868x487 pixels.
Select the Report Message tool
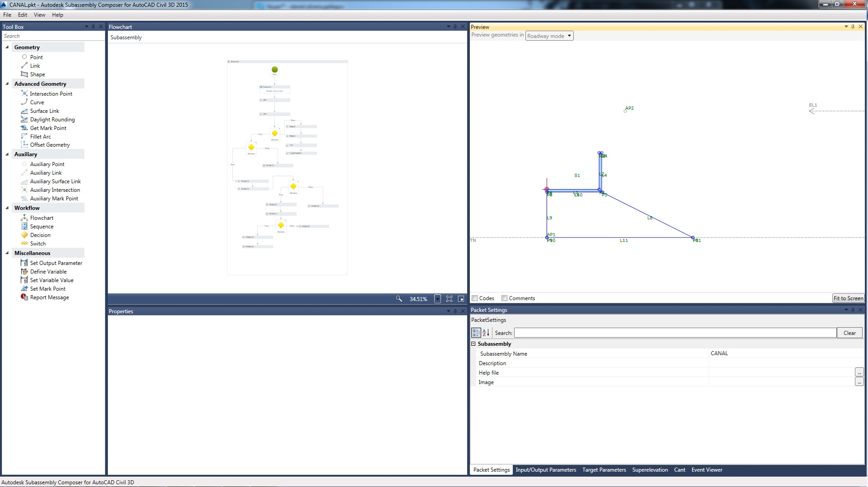[x=48, y=297]
